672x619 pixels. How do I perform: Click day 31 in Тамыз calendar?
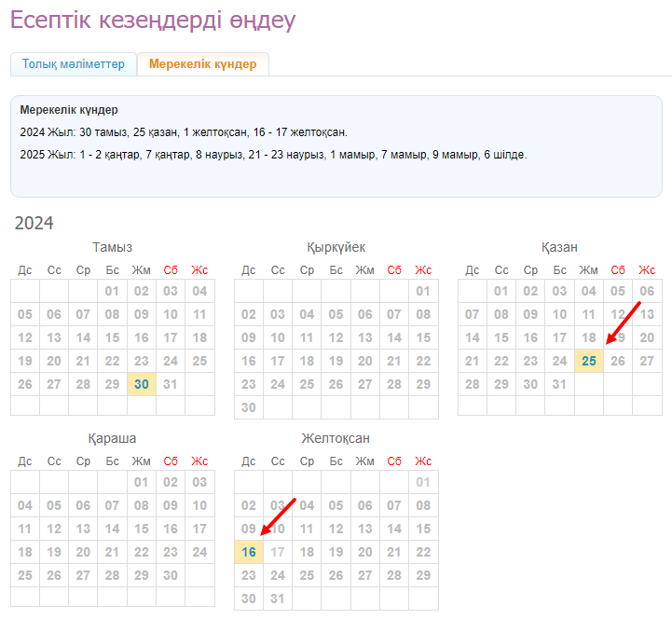tap(171, 384)
